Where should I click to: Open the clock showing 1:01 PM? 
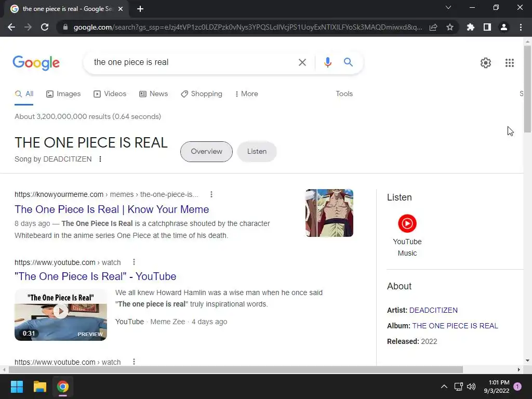pyautogui.click(x=497, y=387)
